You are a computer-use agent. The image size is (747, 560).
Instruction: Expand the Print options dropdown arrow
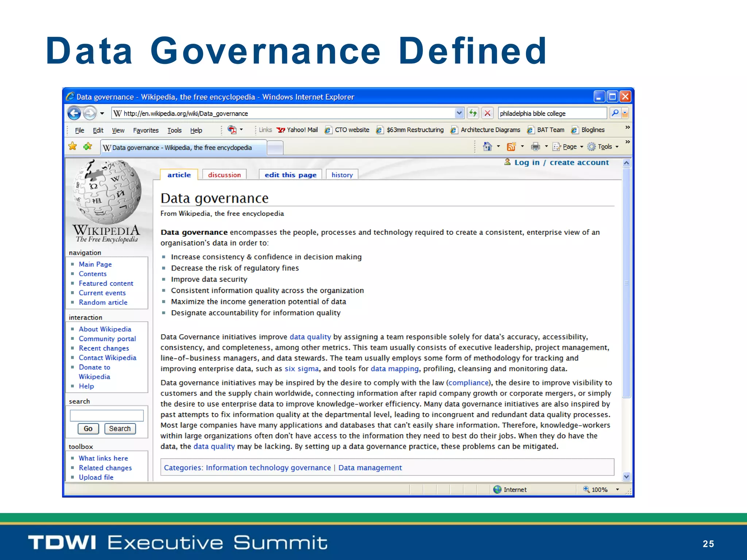(546, 147)
